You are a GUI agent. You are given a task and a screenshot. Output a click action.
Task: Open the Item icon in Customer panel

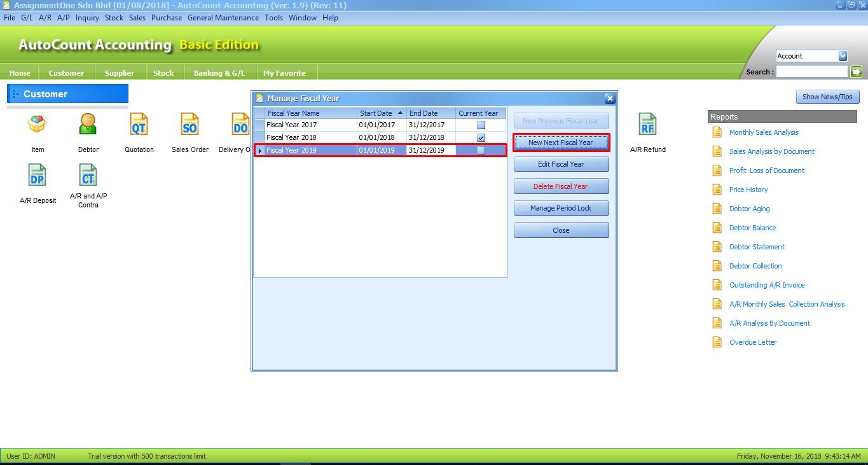point(38,124)
